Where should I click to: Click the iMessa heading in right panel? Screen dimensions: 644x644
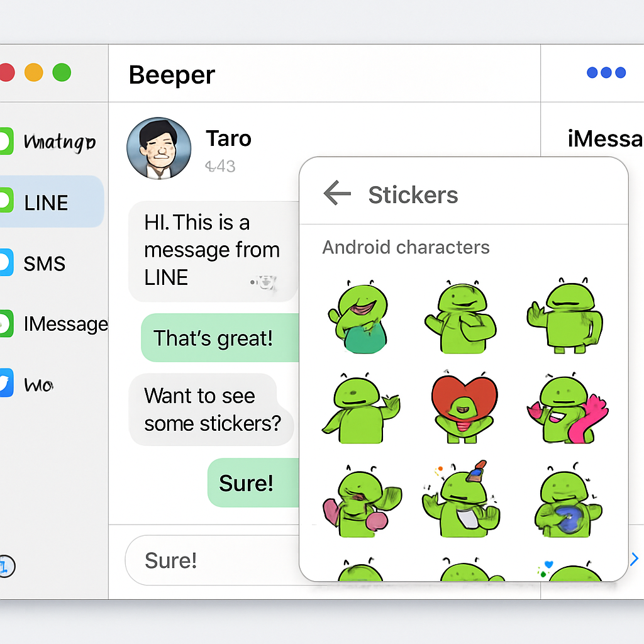[x=606, y=138]
